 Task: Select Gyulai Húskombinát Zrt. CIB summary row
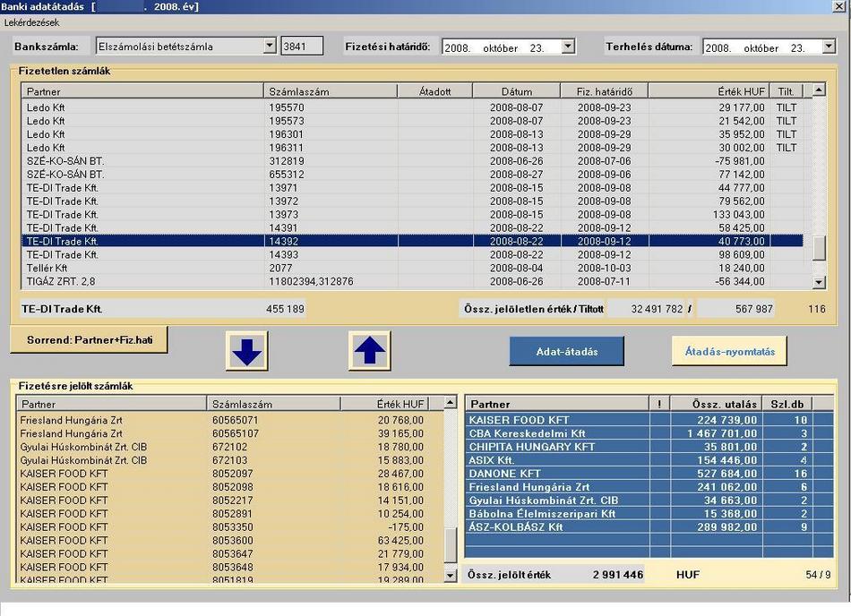tap(649, 500)
